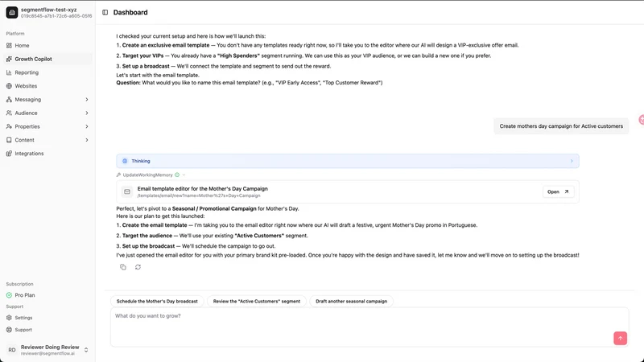Click the Thinking status icon

coord(125,161)
